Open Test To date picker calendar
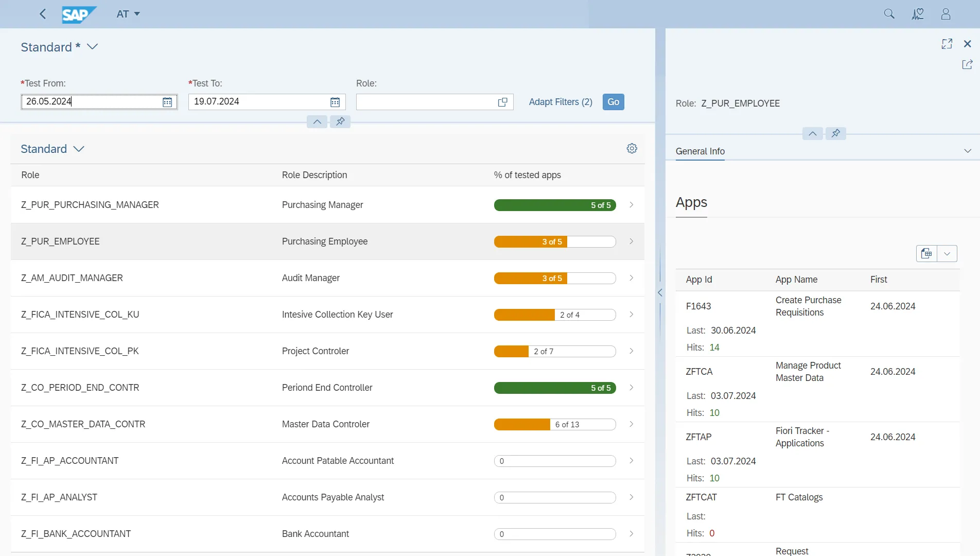 tap(335, 102)
